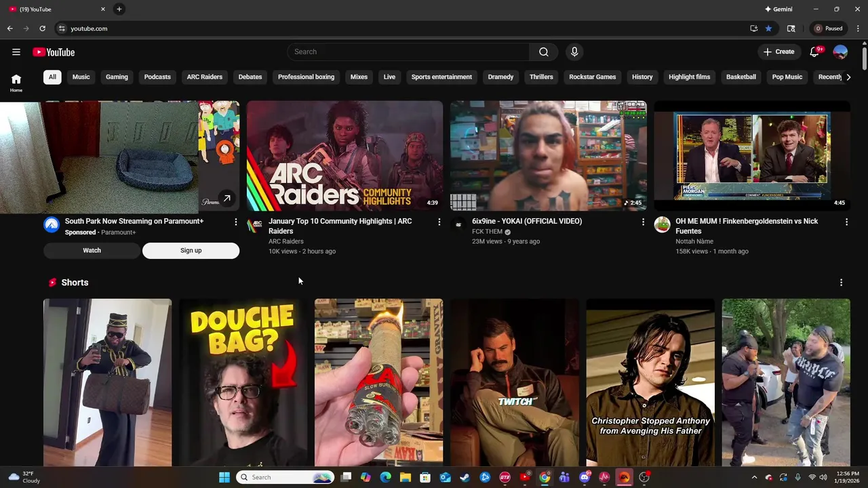Open the notifications bell

(x=814, y=52)
